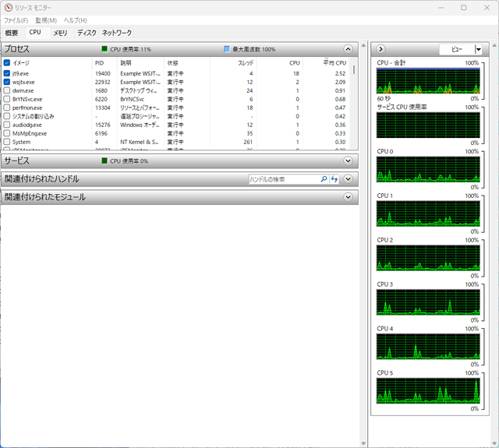Open the ビュー dropdown arrow
This screenshot has width=499, height=448.
pyautogui.click(x=478, y=49)
